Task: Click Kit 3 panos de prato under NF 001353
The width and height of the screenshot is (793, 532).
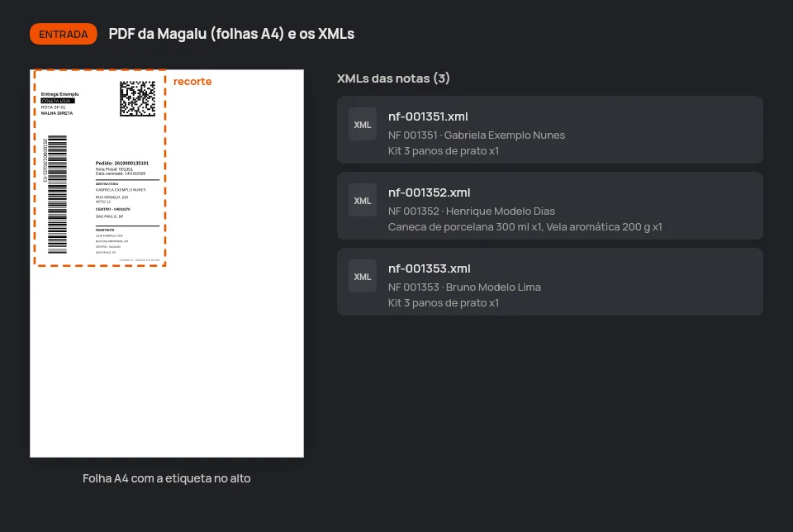Action: 443,303
